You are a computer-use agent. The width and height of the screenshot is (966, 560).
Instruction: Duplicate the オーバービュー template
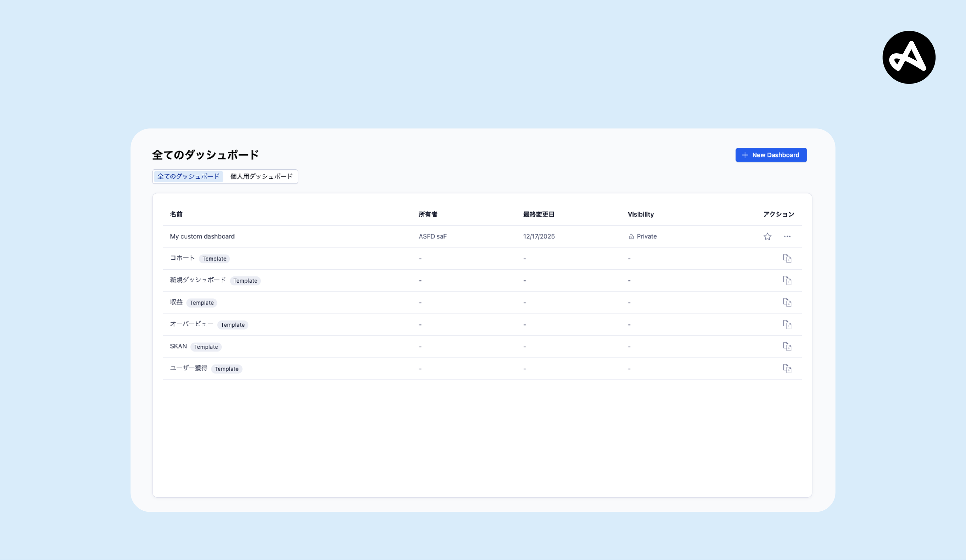point(787,325)
